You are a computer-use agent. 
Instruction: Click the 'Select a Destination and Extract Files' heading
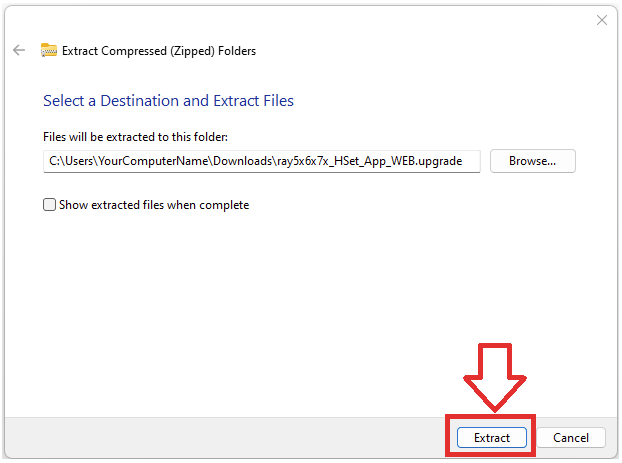(x=168, y=101)
